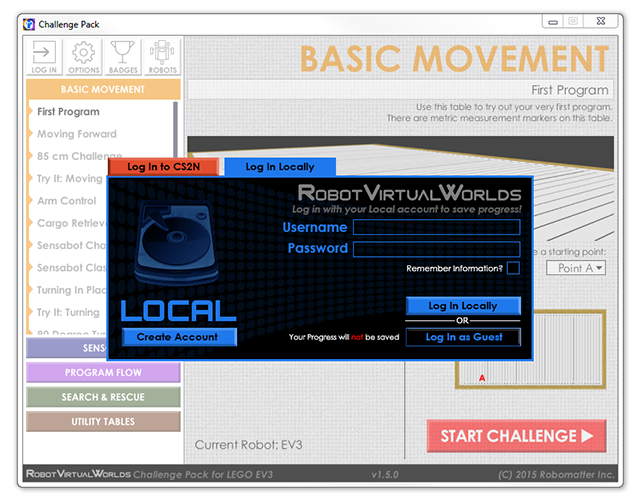Click the v1.5.0 version label
640x501 pixels.
point(384,474)
